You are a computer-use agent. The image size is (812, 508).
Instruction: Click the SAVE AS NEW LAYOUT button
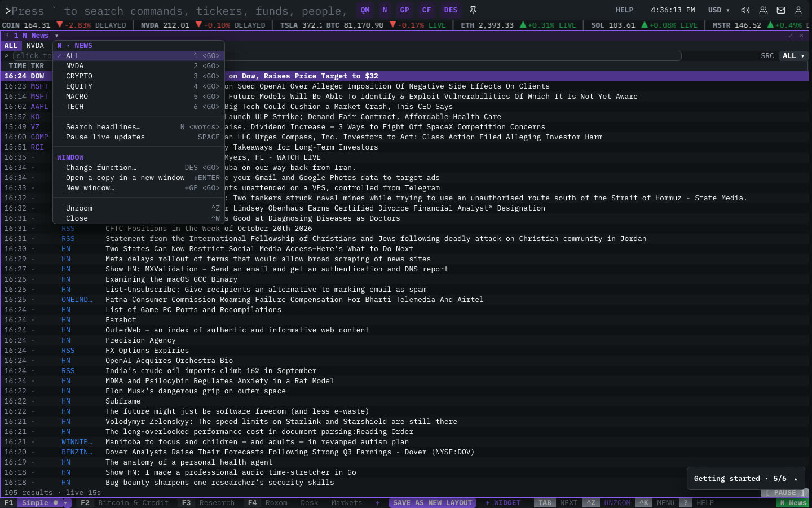(433, 503)
